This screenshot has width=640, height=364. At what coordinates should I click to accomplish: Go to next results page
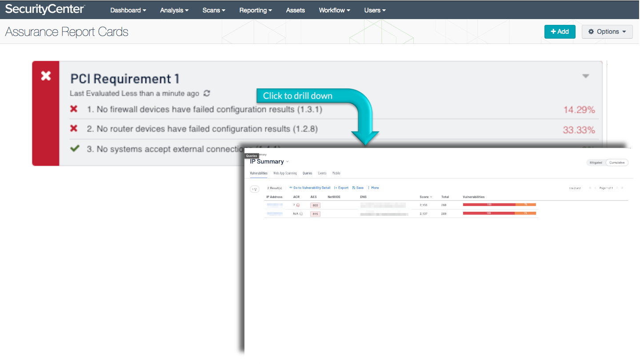(617, 188)
